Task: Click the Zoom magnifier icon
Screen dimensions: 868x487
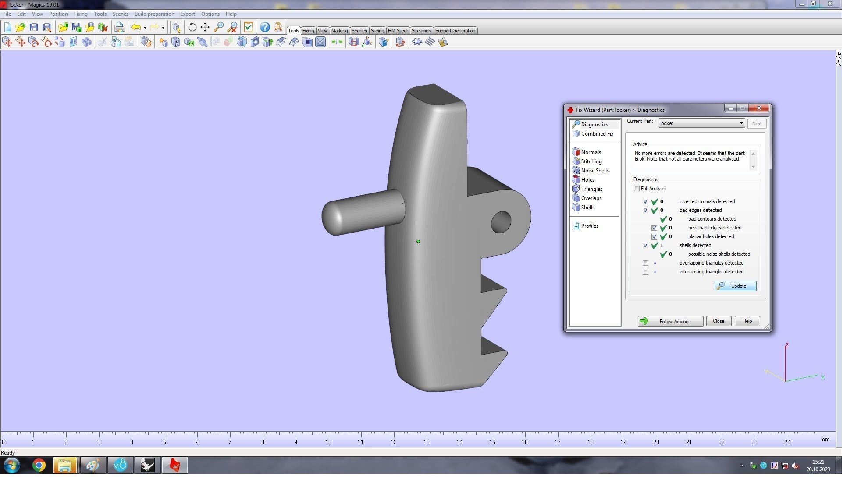Action: click(219, 27)
